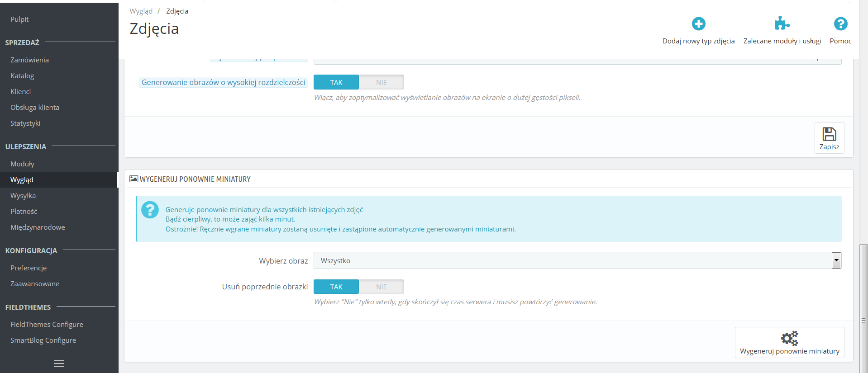This screenshot has height=373, width=868.
Task: Open the Wybierz obraz dropdown
Action: click(577, 260)
